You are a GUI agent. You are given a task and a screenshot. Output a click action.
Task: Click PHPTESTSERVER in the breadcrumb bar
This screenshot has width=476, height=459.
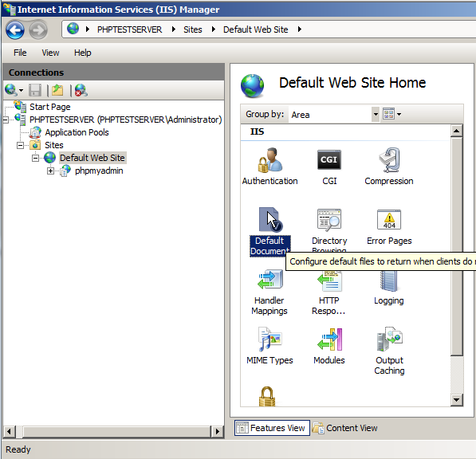pos(129,29)
